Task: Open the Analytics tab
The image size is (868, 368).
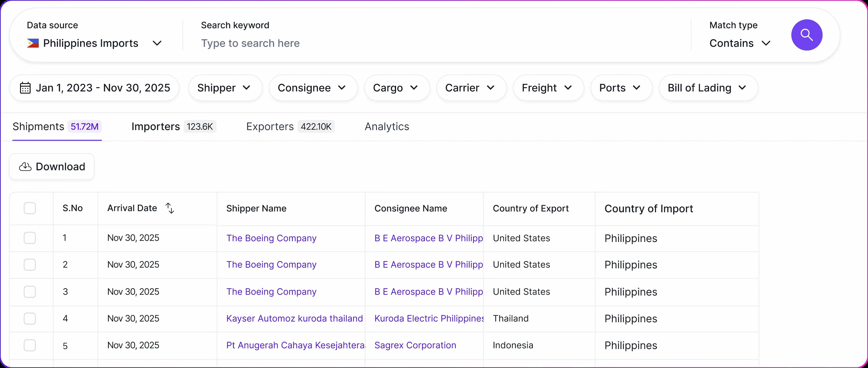Action: pyautogui.click(x=387, y=127)
